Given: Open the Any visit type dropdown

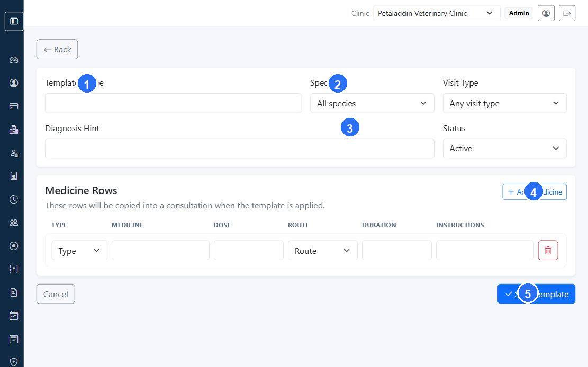Looking at the screenshot, I should (504, 103).
